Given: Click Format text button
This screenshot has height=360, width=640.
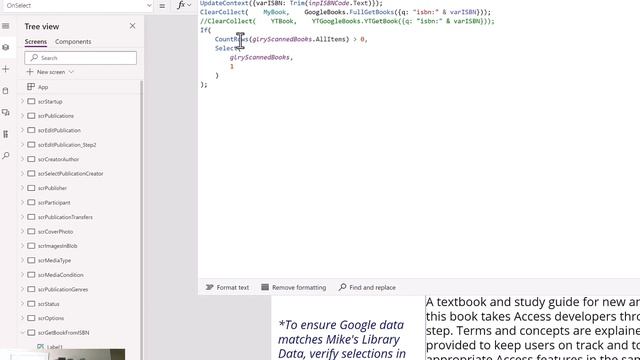Looking at the screenshot, I should pos(227,287).
